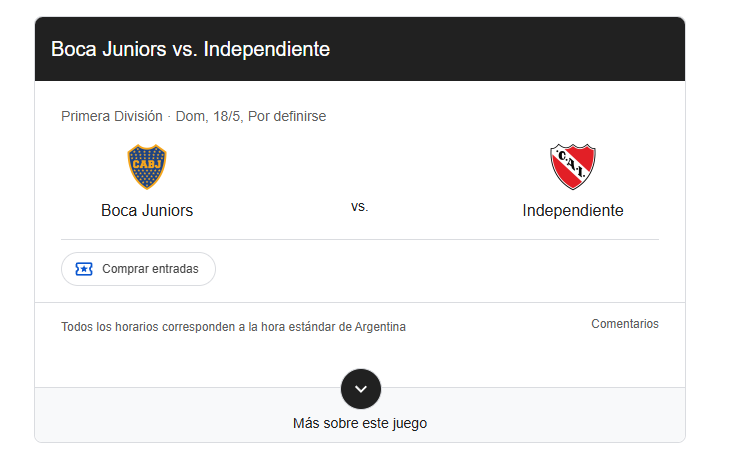The height and width of the screenshot is (452, 729).
Task: Click the Por definirse kickoff time text
Action: (x=287, y=116)
